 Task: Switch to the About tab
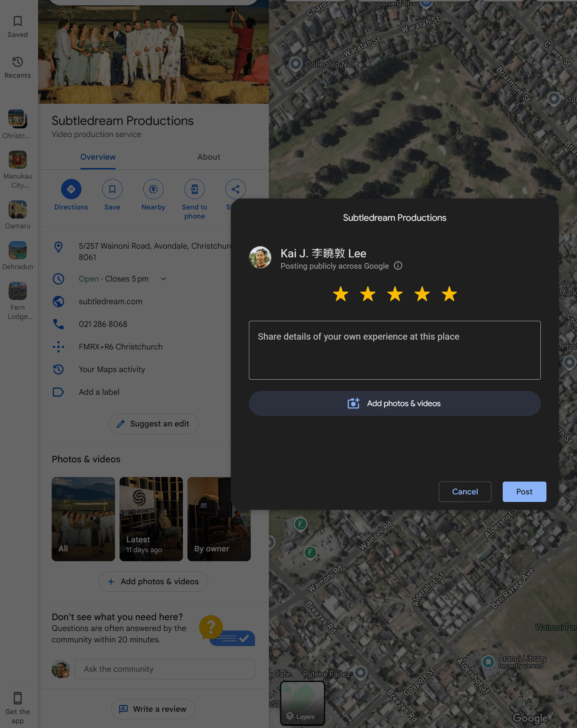pyautogui.click(x=209, y=157)
